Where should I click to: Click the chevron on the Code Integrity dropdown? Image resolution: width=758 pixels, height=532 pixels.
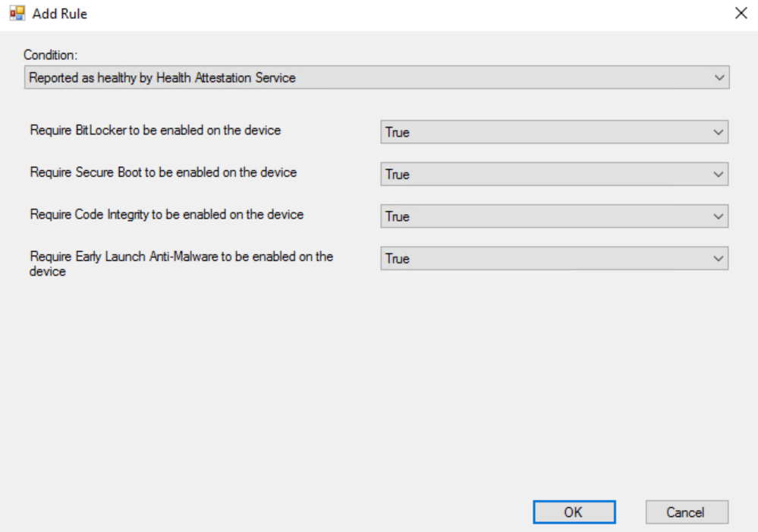click(719, 216)
